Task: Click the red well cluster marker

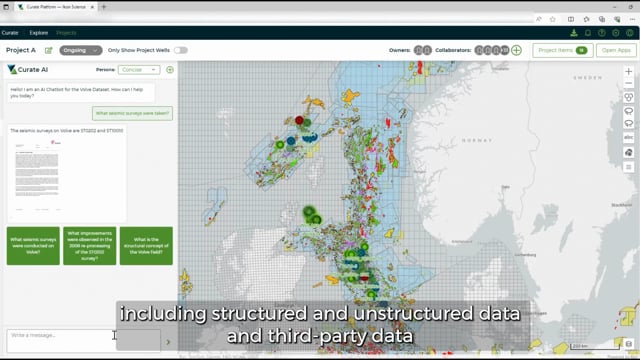Action: [x=299, y=120]
